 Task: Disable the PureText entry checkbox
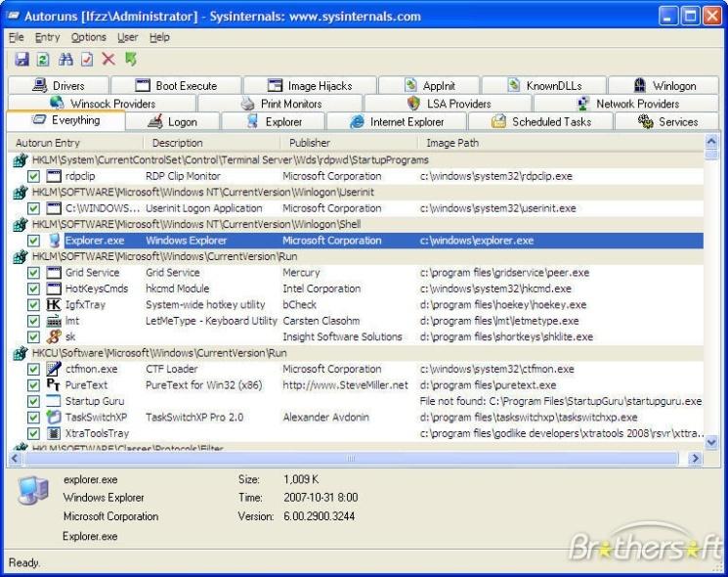(33, 384)
